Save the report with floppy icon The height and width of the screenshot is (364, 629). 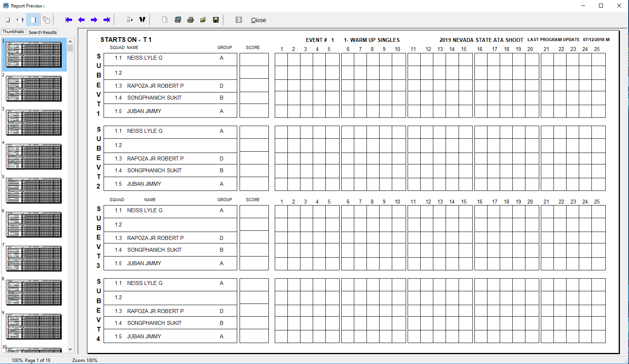point(216,20)
